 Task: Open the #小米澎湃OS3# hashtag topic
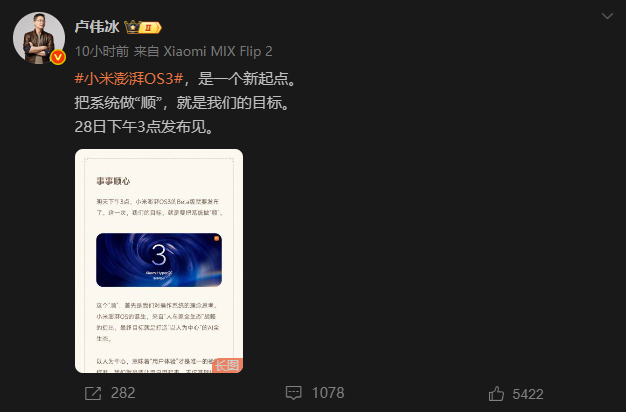point(129,79)
